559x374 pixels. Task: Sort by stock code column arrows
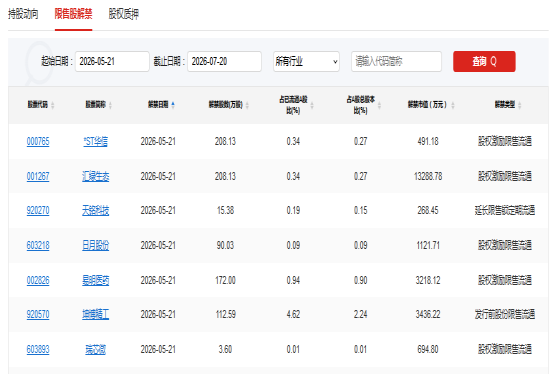(53, 105)
